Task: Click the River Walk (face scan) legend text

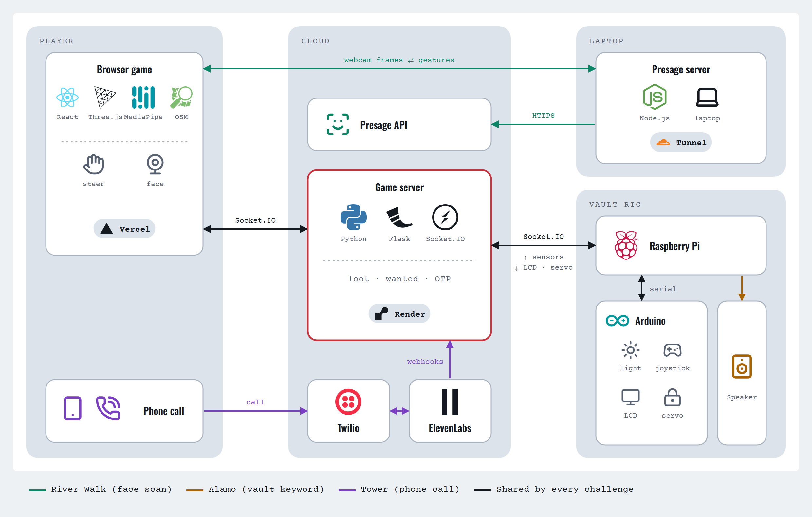Action: (111, 489)
